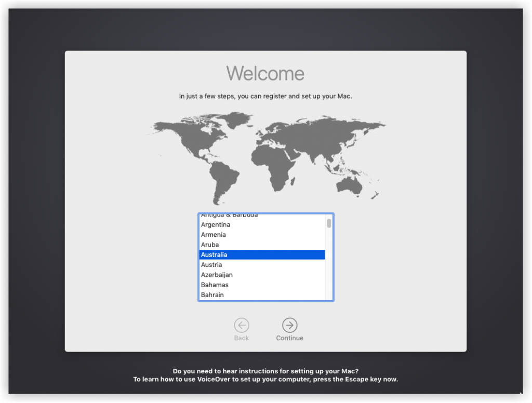Click the Continue button label
Viewport: 532px width, 403px height.
[x=289, y=338]
